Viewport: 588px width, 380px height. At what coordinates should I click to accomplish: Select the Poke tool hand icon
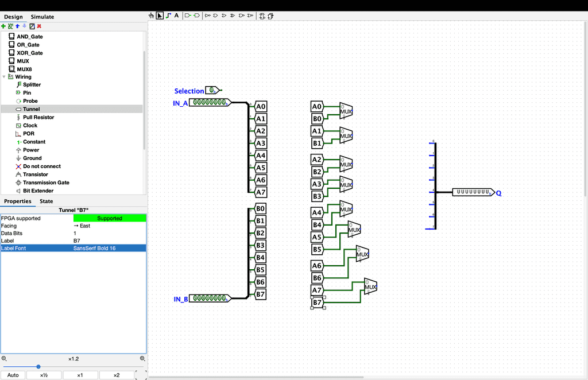tap(152, 15)
